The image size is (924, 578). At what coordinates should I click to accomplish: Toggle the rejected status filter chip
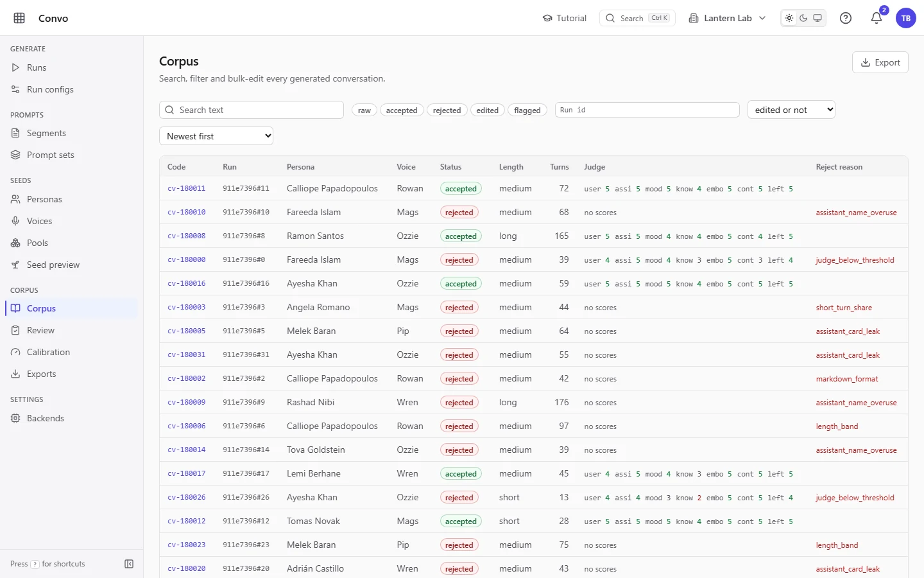[447, 110]
